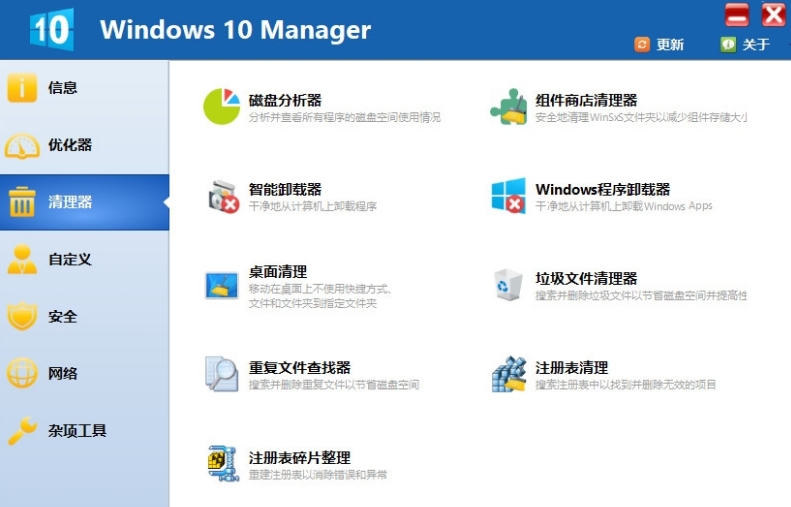Image resolution: width=791 pixels, height=507 pixels.
Task: Open 桌面清理 tool title
Action: pos(277,272)
